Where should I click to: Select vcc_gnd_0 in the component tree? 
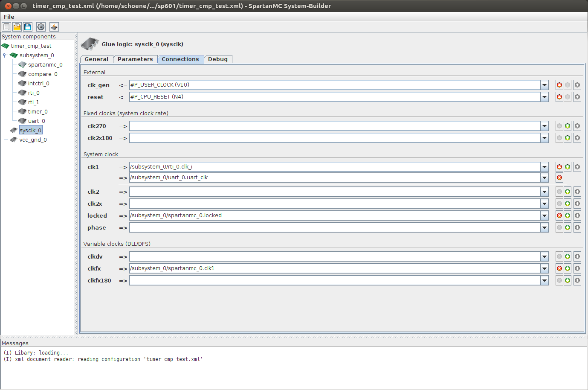33,140
